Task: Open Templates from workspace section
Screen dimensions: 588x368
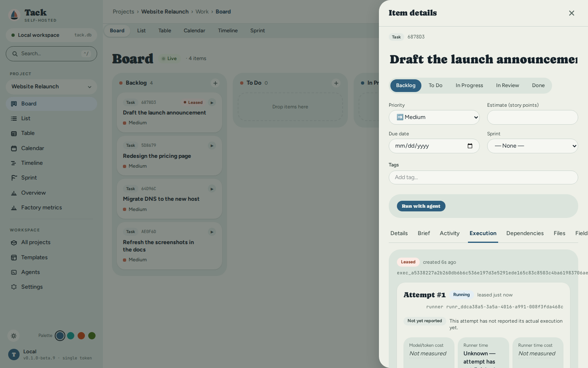Action: [x=51, y=258]
